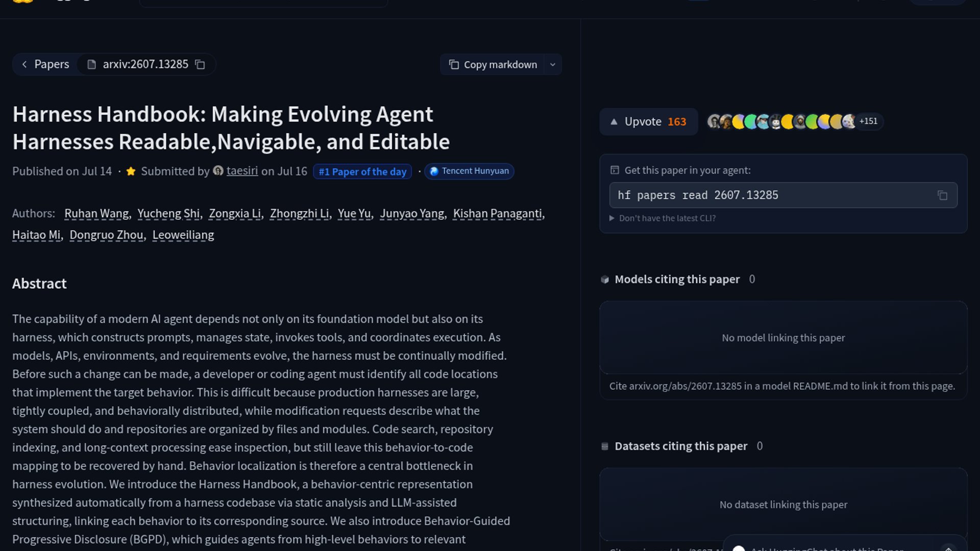This screenshot has height=551, width=980.
Task: Click the back chevron beside Papers
Action: coord(24,64)
